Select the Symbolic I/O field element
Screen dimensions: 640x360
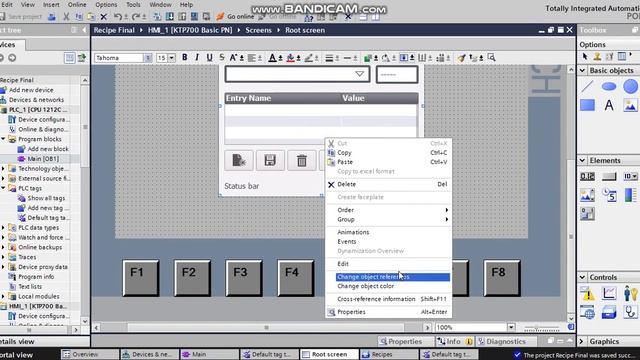[630, 176]
